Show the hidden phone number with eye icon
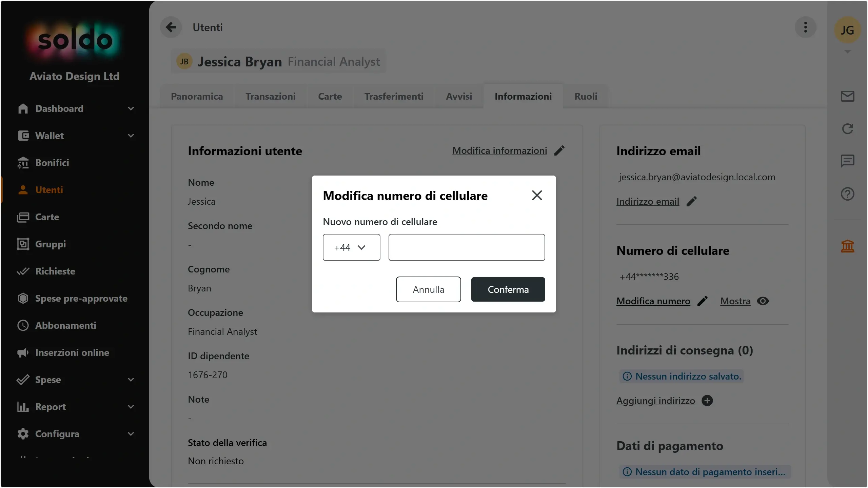 tap(763, 301)
